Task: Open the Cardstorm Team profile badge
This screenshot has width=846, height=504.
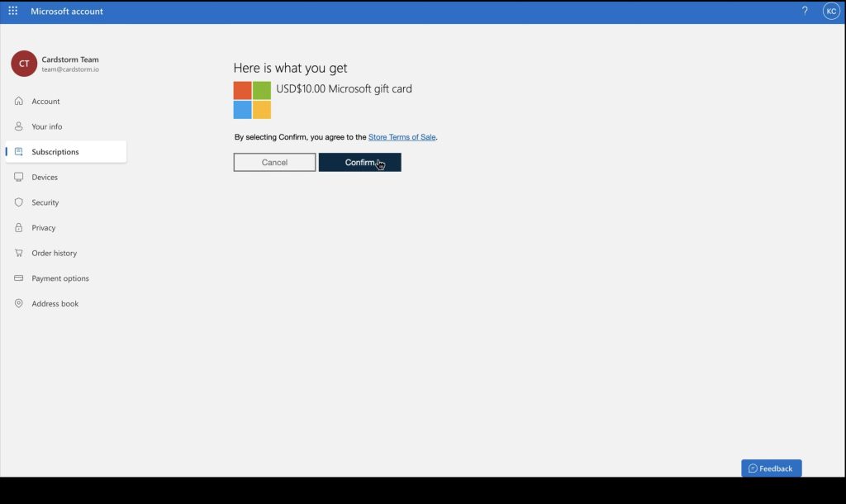Action: [x=22, y=64]
